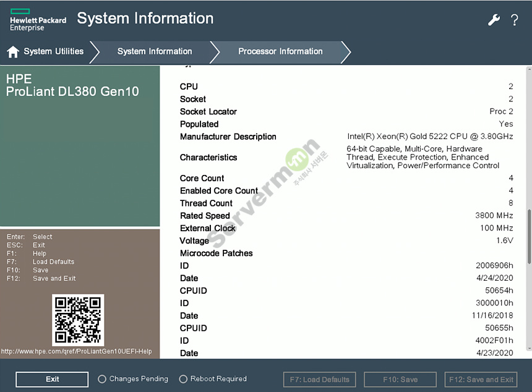
Task: Click the Yes populated value
Action: click(x=506, y=124)
